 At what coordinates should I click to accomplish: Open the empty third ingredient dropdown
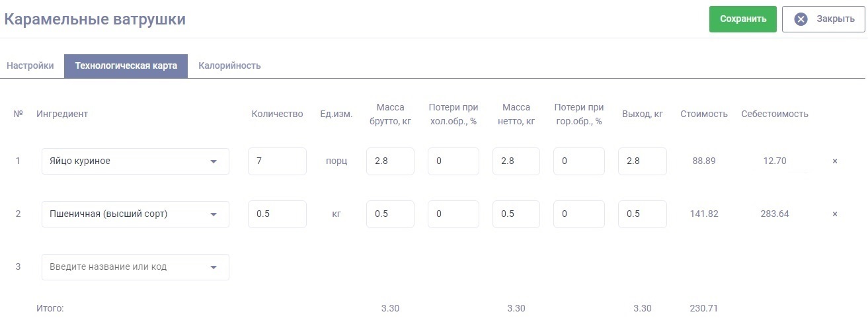[x=214, y=267]
